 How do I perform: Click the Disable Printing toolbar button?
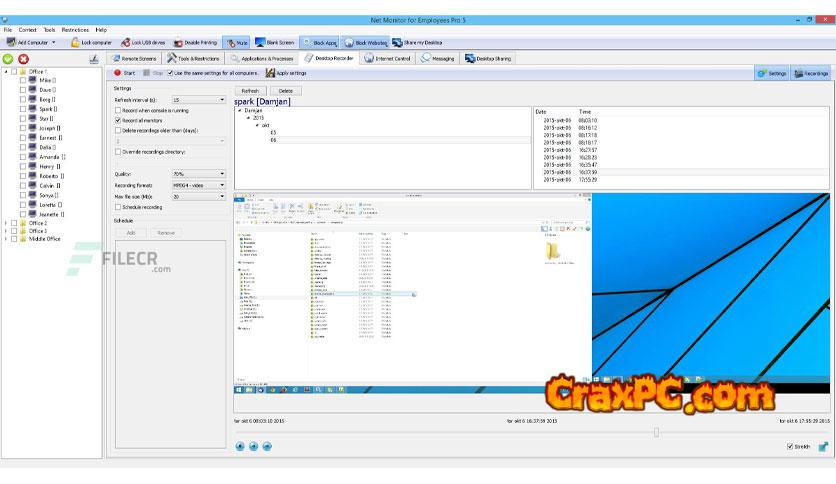click(x=196, y=42)
